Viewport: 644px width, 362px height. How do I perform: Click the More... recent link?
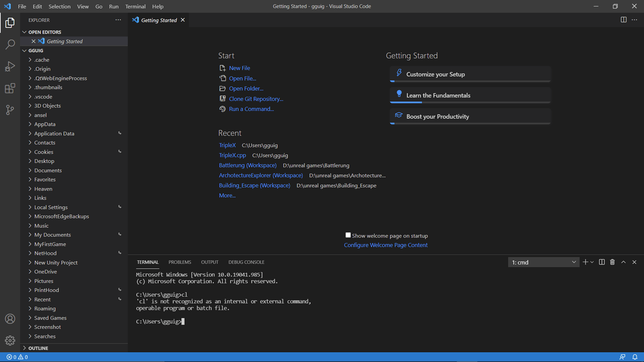click(227, 195)
